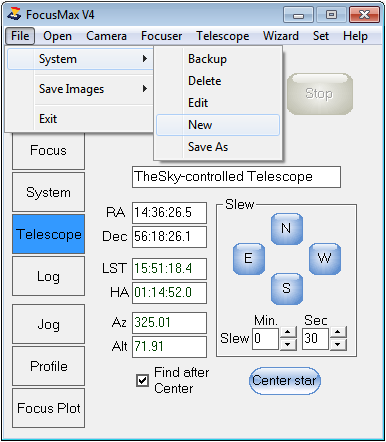Open the Wizard menu

[281, 36]
